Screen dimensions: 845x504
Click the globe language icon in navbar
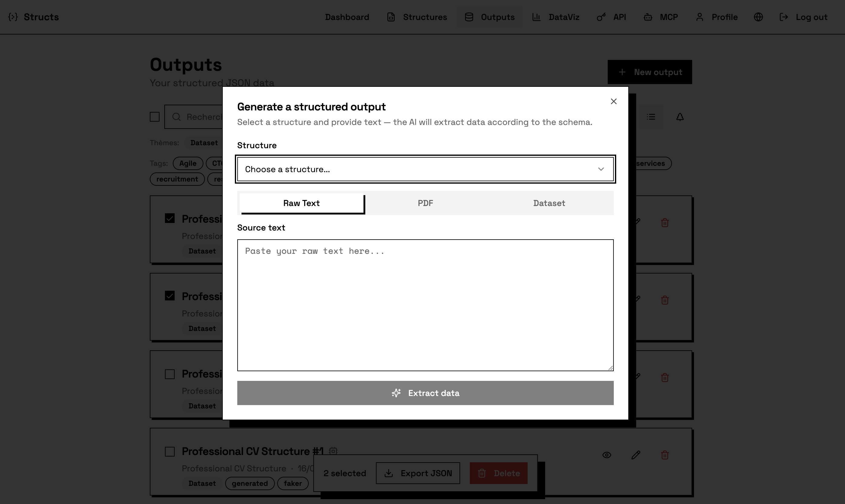pos(758,17)
